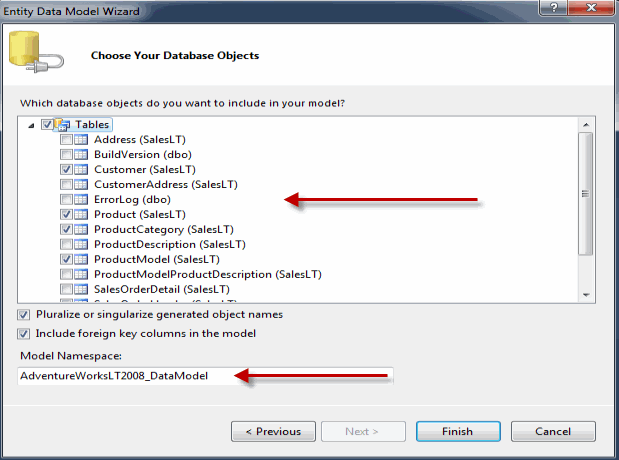Click the SalesOrderDetail table icon
The height and width of the screenshot is (460, 619).
pyautogui.click(x=81, y=289)
